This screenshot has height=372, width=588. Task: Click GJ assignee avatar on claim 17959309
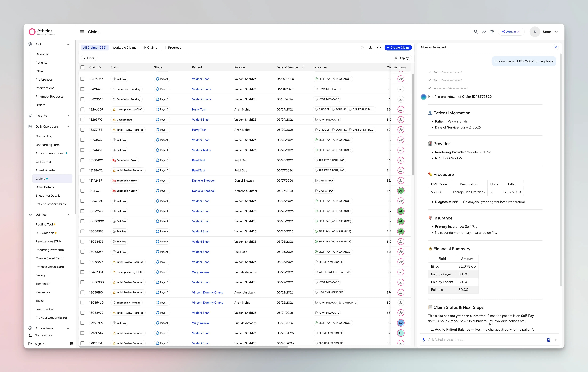(401, 323)
